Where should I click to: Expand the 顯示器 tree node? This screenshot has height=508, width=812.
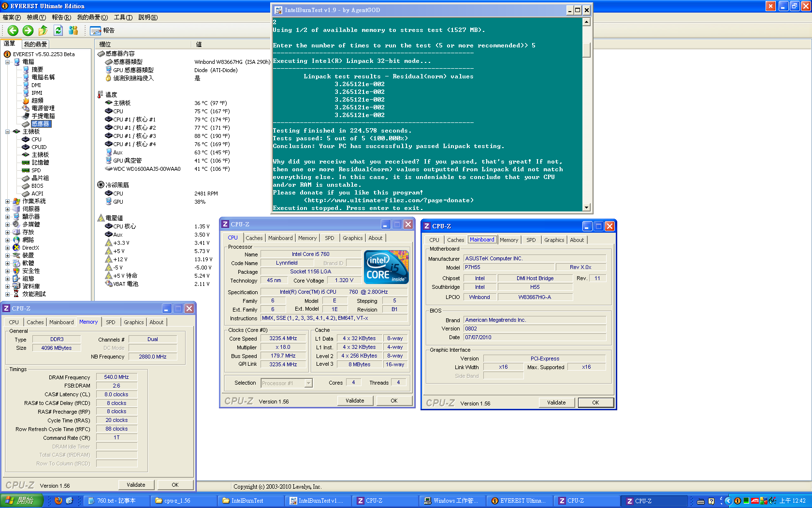tap(7, 217)
